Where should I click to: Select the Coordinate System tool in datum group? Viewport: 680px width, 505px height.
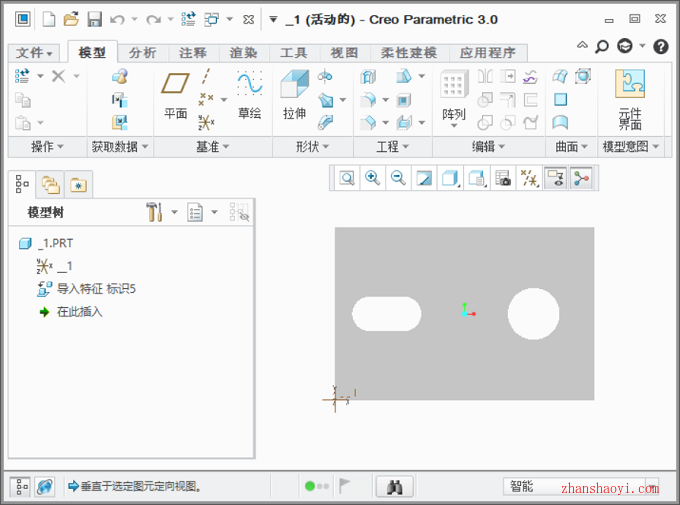(x=206, y=122)
